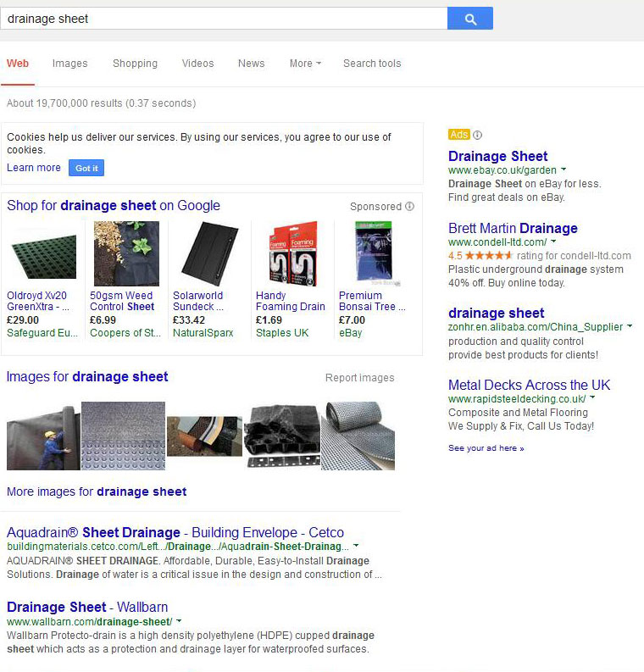Expand the More dropdown menu
The height and width of the screenshot is (672, 644).
coord(305,64)
